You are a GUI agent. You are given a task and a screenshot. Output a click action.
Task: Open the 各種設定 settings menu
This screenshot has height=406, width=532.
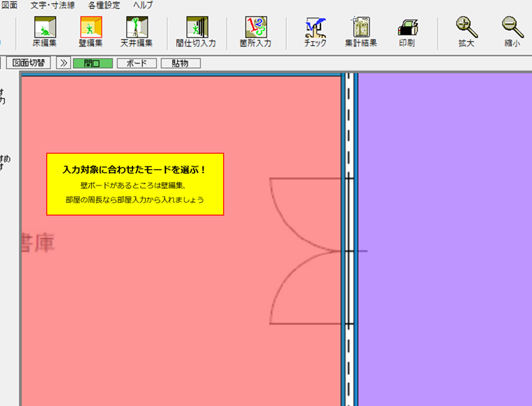click(x=103, y=5)
